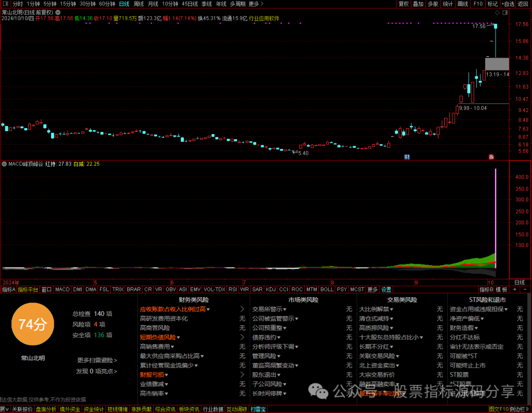Screen dimensions: 532x413
Task: Zoom out chart with minus button
Action: pyautogui.click(x=525, y=289)
